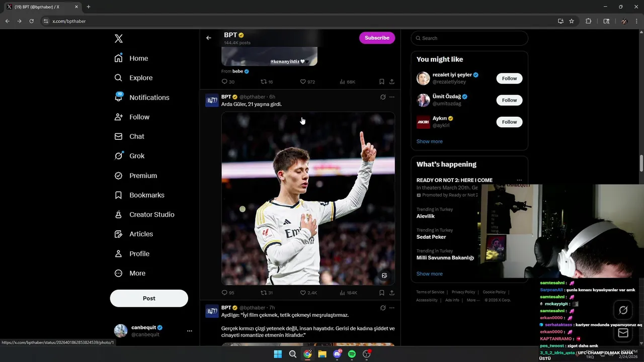This screenshot has width=644, height=362.
Task: Click image edit icon on Arda Güler photo
Action: coord(384,276)
